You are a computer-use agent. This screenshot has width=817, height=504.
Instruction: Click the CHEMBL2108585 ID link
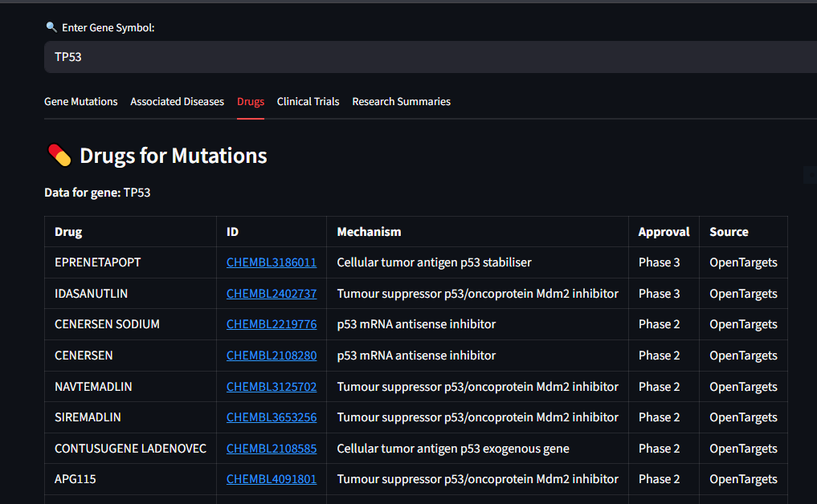(272, 449)
